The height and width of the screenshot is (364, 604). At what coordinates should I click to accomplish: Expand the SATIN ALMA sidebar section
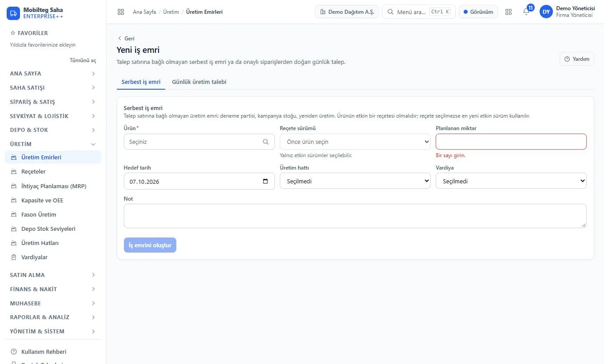pos(53,275)
